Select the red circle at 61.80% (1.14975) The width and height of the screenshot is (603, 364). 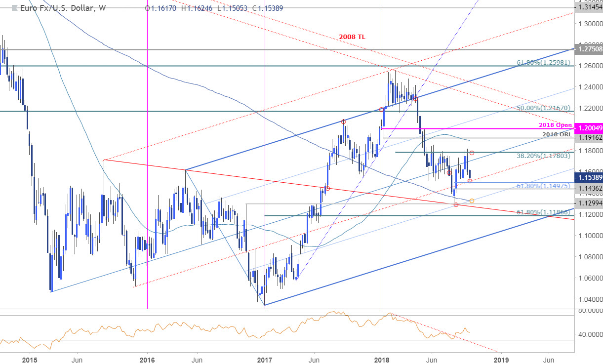tap(470, 181)
